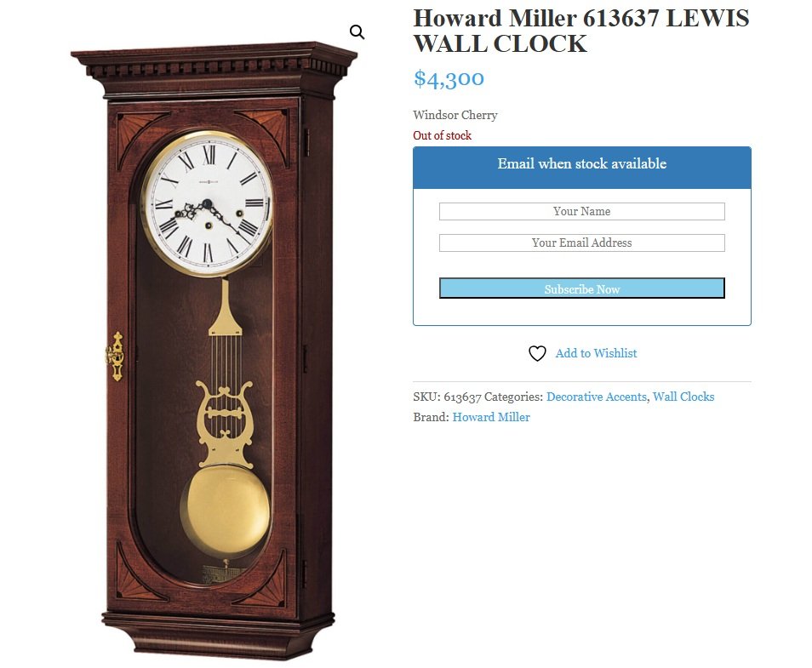
Task: Click the Windsor Cherry description text
Action: pos(455,115)
